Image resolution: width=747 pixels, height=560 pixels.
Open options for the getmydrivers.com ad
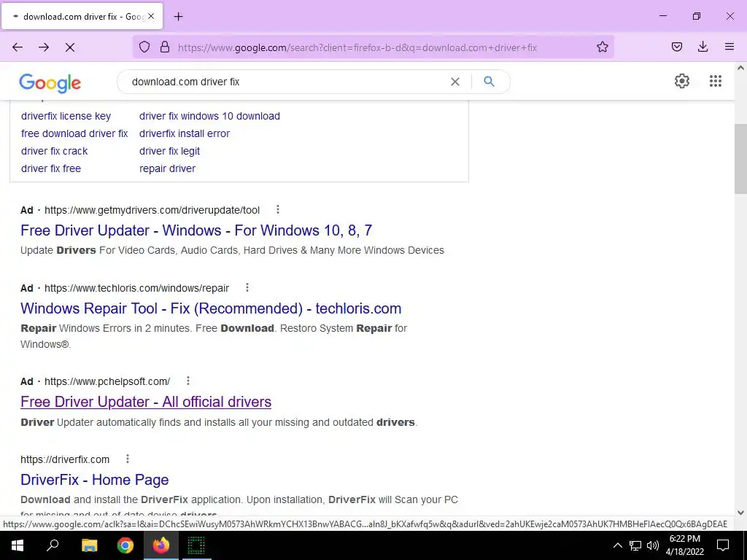click(278, 209)
